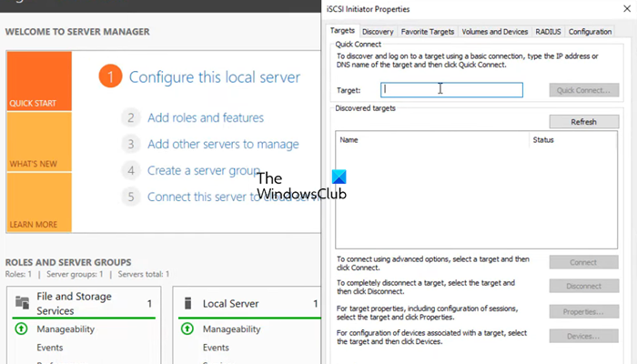
Task: Focus the Target input field
Action: click(451, 90)
